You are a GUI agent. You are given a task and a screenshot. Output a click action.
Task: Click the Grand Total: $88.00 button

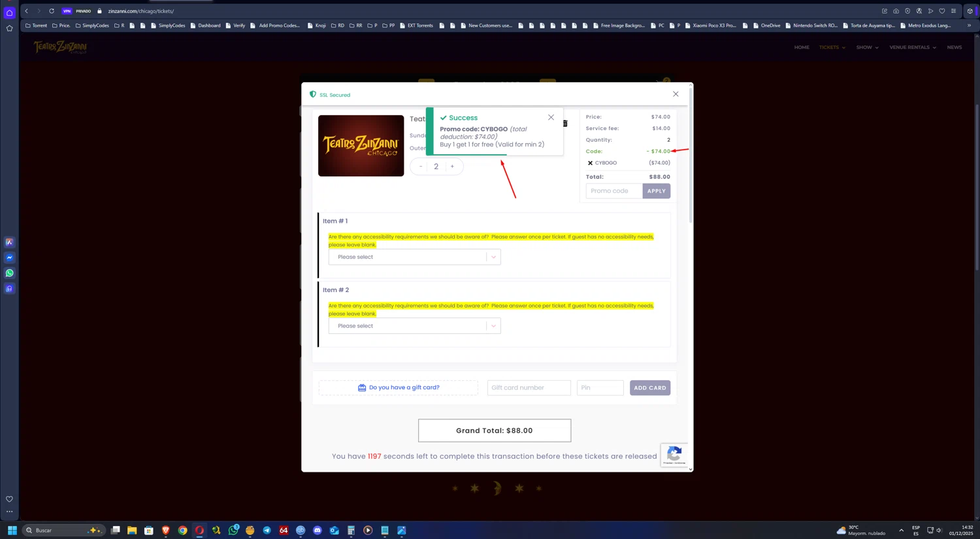click(495, 431)
